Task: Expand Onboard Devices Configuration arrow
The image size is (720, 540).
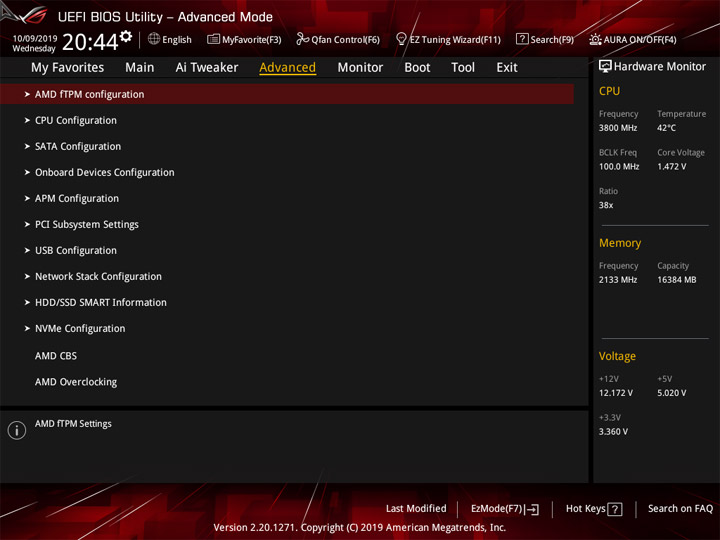Action: click(27, 172)
